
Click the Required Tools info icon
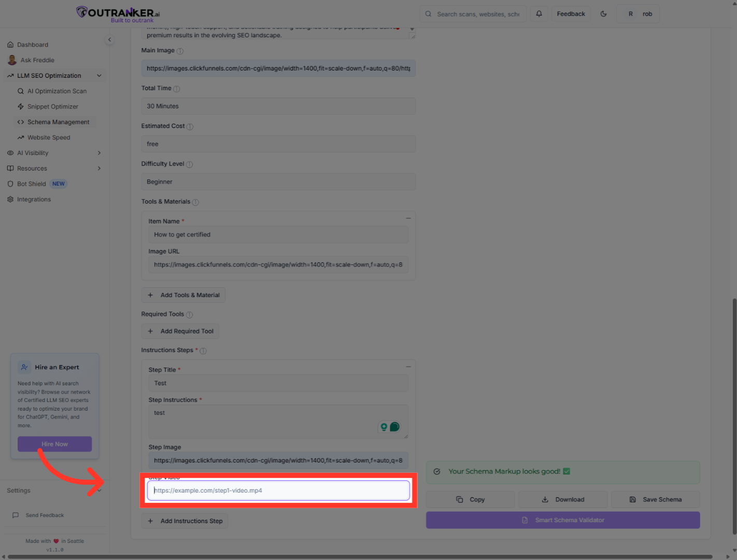(x=190, y=315)
